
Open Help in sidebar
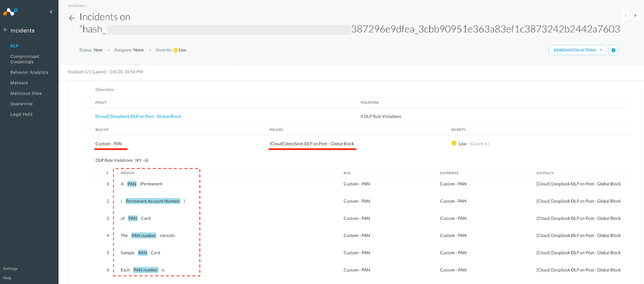(7, 278)
